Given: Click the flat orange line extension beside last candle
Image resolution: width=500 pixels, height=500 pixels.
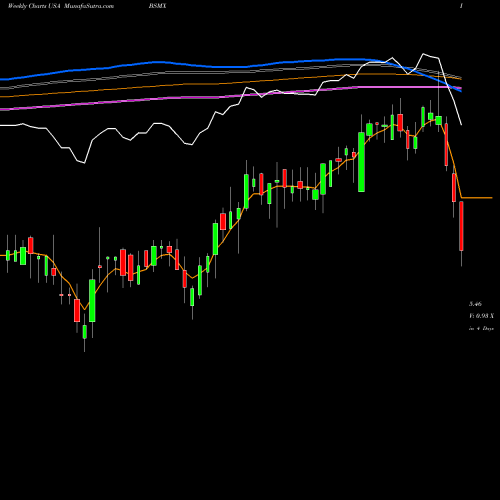Looking at the screenshot, I should [x=477, y=198].
